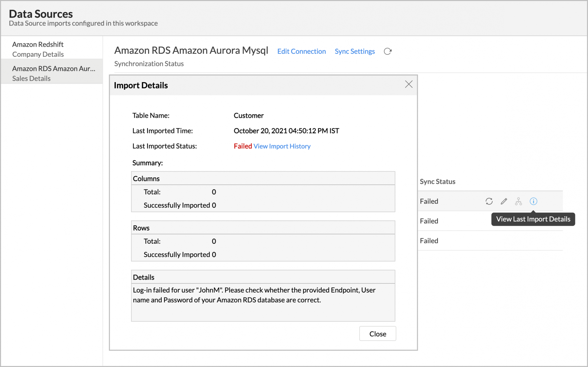Click the Customer table name value
The width and height of the screenshot is (588, 367).
tap(249, 116)
